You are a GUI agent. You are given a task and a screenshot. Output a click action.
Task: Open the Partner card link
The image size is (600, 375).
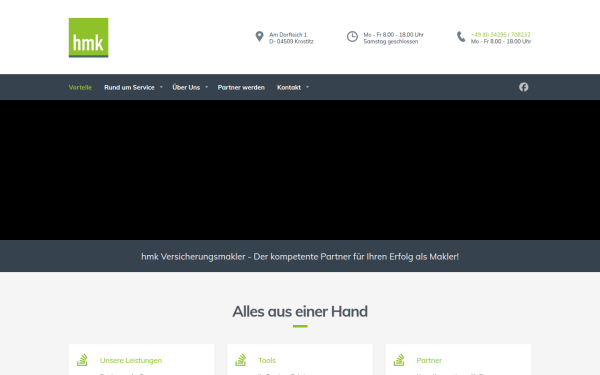pos(429,360)
